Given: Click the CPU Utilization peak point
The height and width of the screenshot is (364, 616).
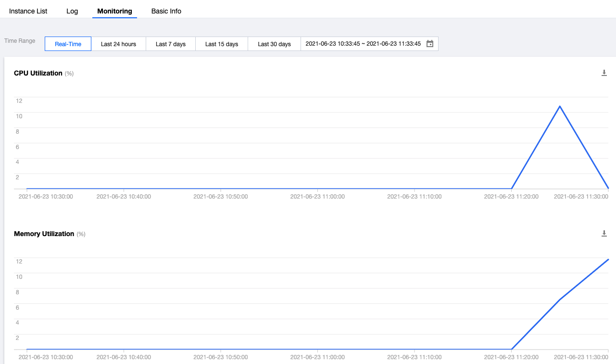Looking at the screenshot, I should pos(560,106).
